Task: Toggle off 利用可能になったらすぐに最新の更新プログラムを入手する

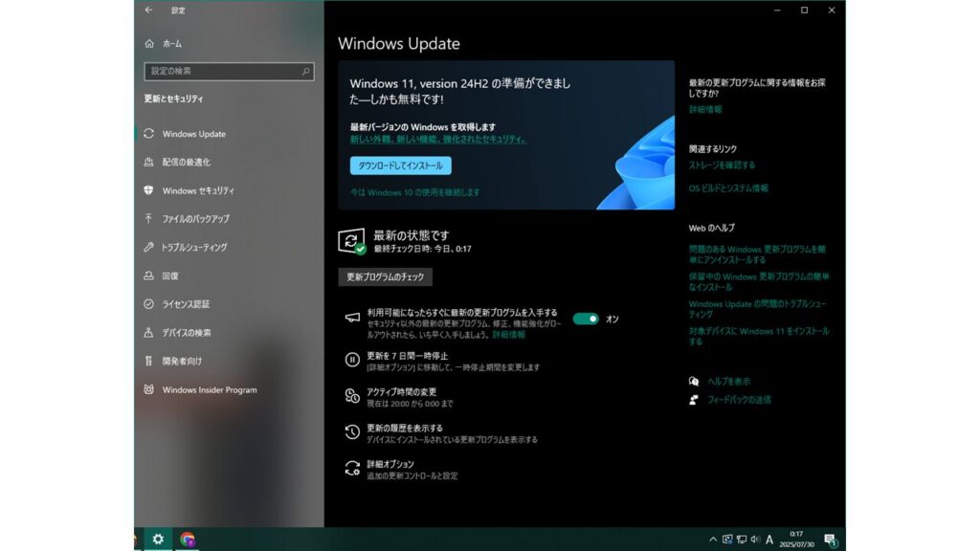Action: [586, 319]
